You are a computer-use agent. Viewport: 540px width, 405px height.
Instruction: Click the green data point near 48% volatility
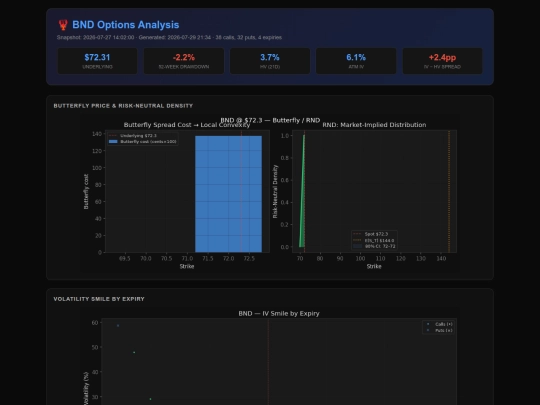pos(134,352)
